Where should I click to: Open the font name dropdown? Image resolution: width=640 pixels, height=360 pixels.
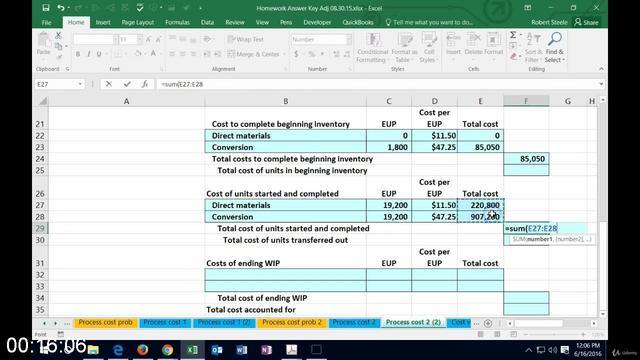pos(116,39)
